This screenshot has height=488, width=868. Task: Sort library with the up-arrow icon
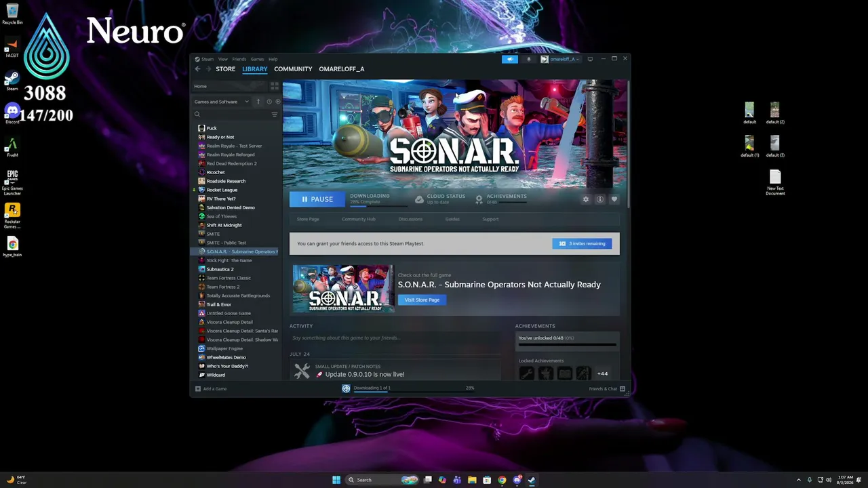258,102
